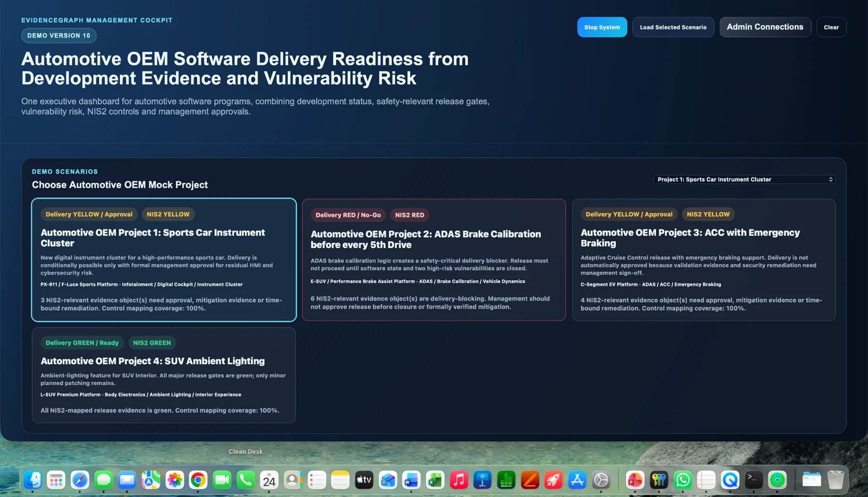Viewport: 868px width, 497px height.
Task: Select Project 1 Sports Car Instrument Cluster card
Action: click(x=164, y=260)
